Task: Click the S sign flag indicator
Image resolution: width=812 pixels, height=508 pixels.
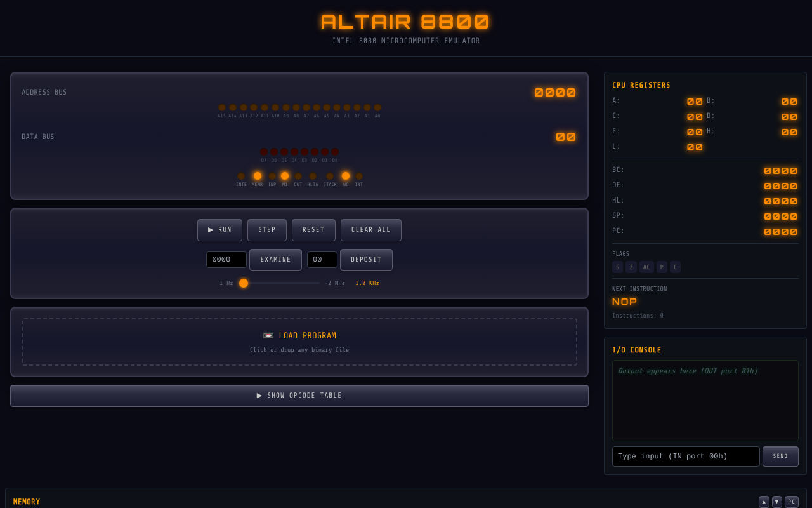Action: point(618,267)
